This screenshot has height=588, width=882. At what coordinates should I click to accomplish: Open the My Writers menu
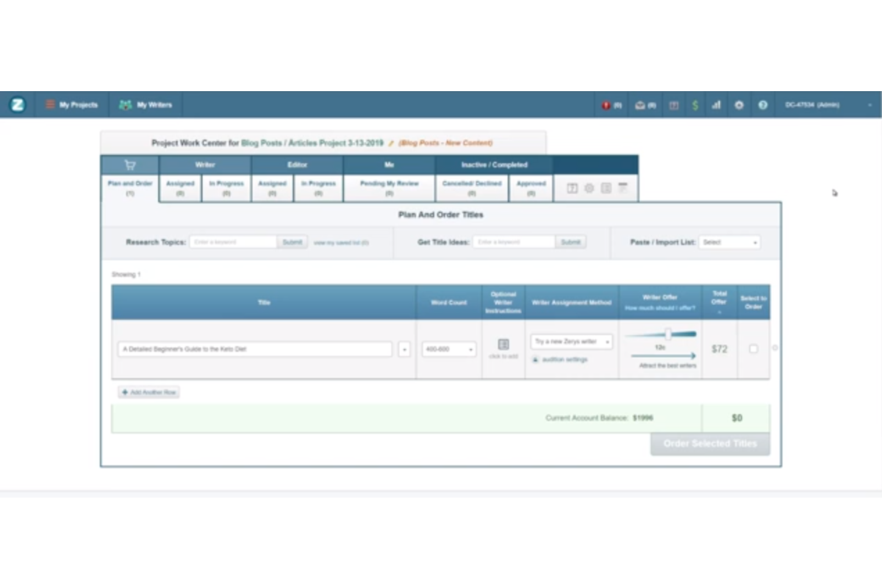point(146,105)
